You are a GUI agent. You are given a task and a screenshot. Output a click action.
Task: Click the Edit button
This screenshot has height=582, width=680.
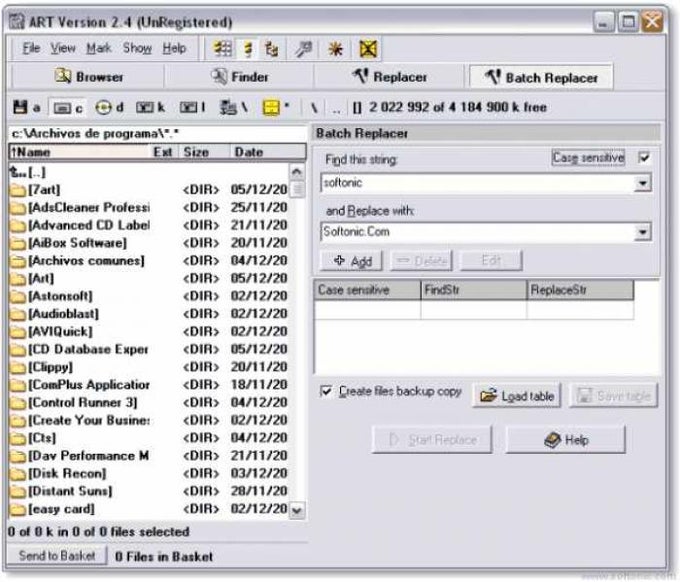491,261
